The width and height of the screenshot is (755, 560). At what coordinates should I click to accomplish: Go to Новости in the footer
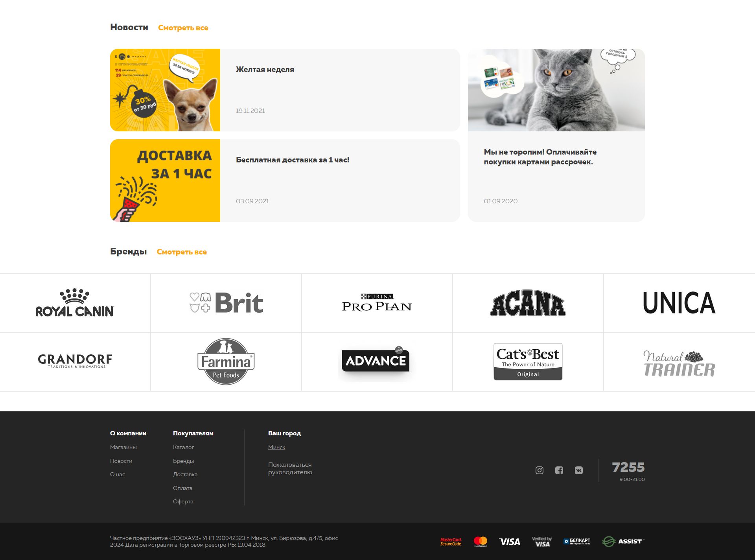(x=121, y=461)
